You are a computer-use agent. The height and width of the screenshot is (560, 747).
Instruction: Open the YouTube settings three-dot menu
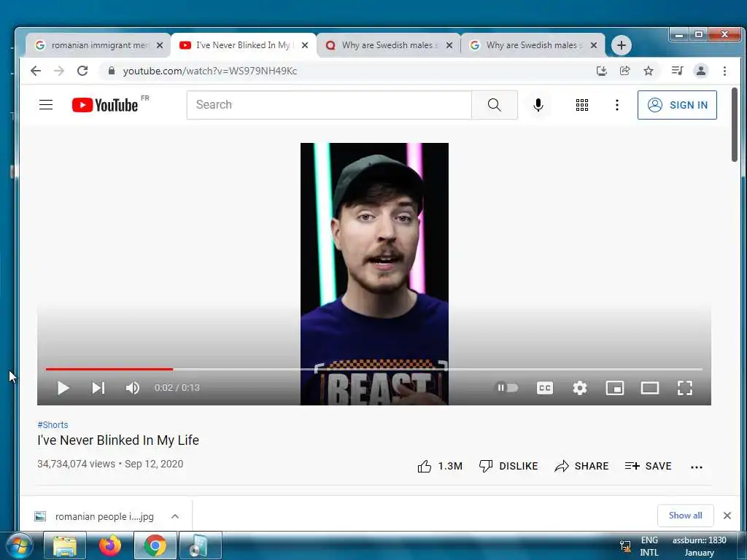pyautogui.click(x=617, y=105)
